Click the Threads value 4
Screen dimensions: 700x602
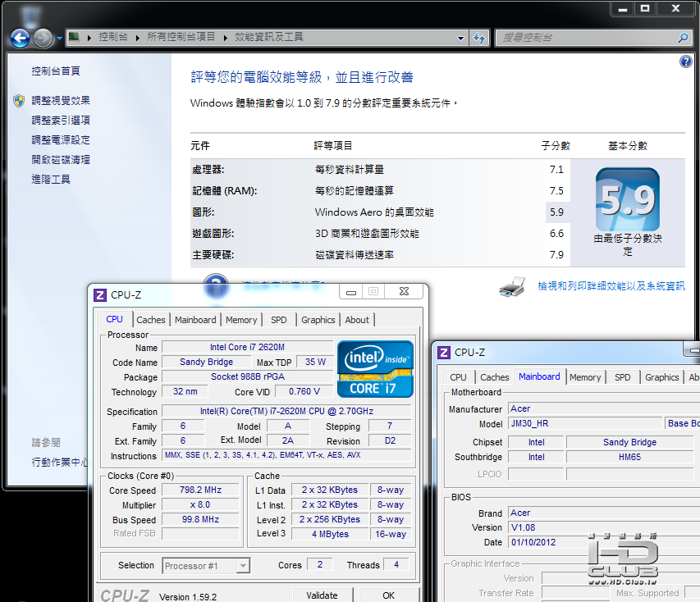(396, 564)
